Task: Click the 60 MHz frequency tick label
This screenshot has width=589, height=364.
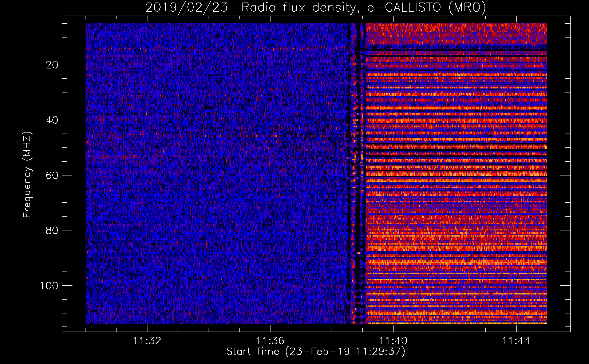Action: click(52, 175)
